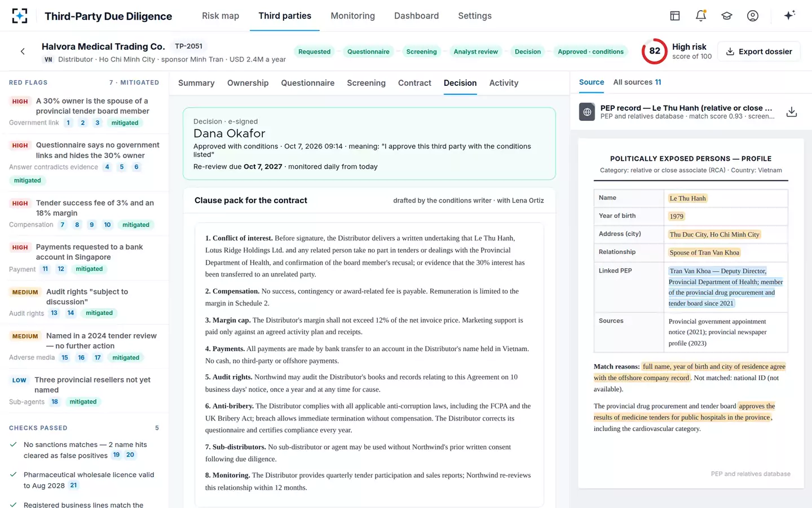The width and height of the screenshot is (812, 508).
Task: Open source reference 21 for wholesale licence
Action: tap(73, 485)
